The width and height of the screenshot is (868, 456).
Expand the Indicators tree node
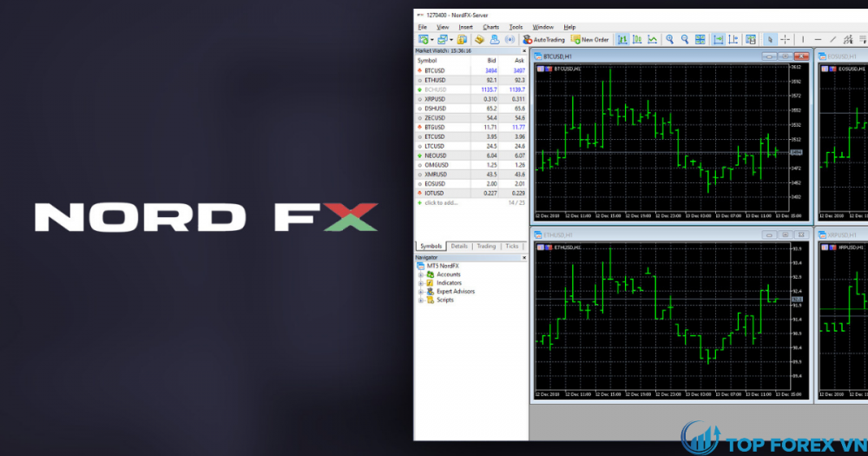[421, 283]
